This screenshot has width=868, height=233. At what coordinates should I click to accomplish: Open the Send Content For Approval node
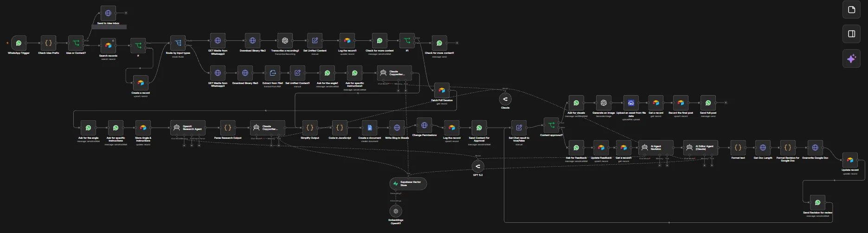pos(479,128)
